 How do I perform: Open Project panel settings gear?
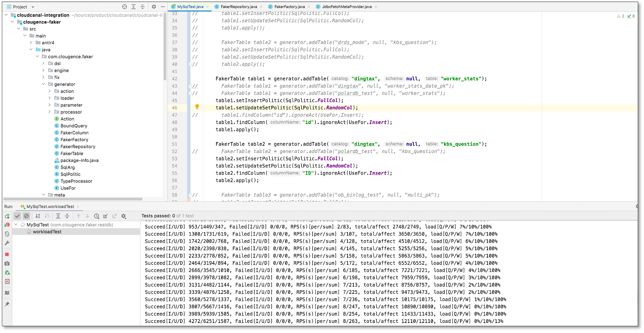pos(154,7)
